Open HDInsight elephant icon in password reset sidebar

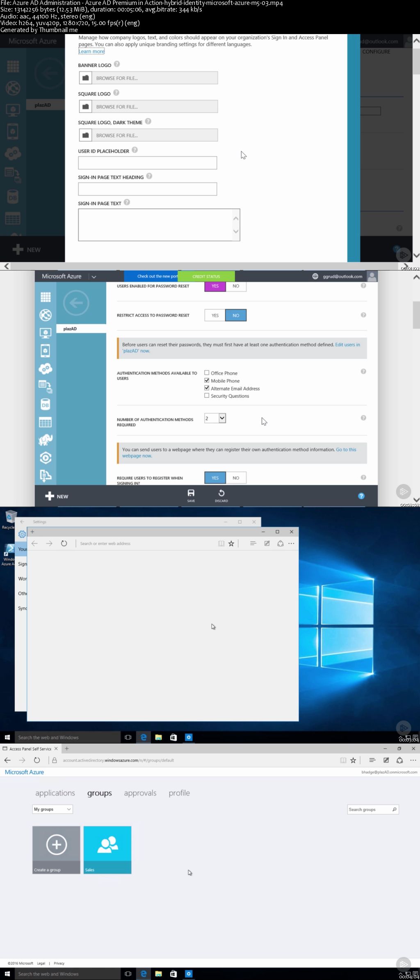(x=46, y=440)
